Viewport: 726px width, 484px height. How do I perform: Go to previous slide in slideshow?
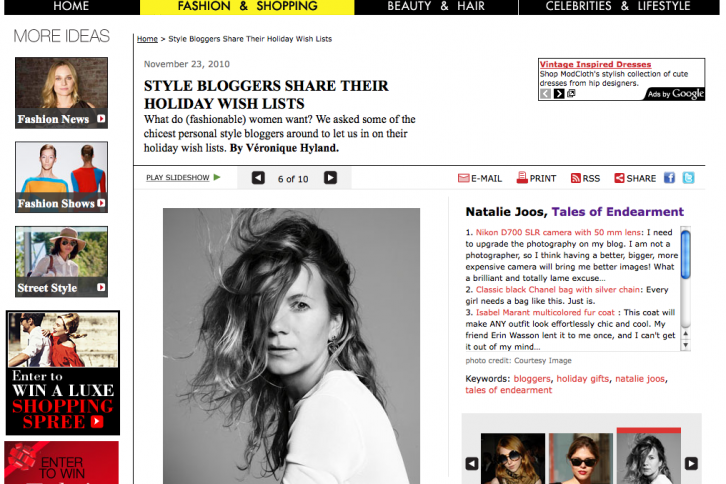(x=258, y=178)
